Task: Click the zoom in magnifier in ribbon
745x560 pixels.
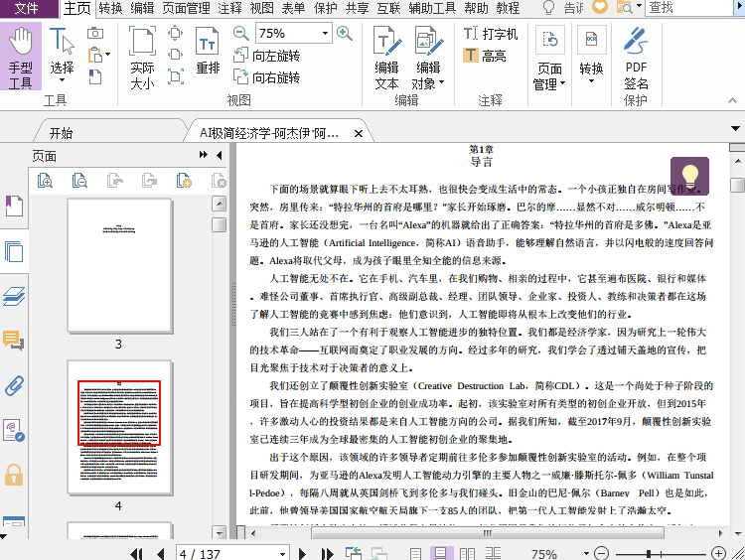Action: (x=345, y=33)
